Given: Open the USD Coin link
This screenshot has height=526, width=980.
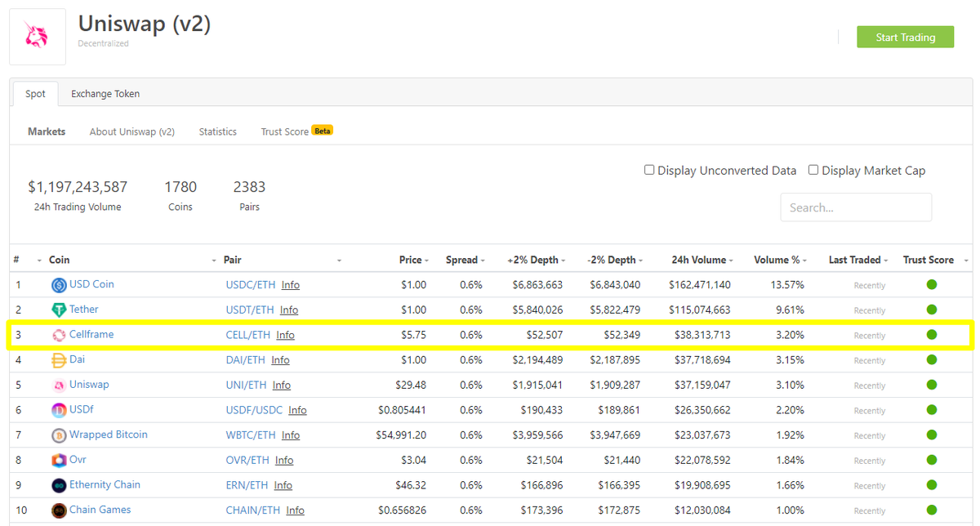Looking at the screenshot, I should [x=91, y=284].
